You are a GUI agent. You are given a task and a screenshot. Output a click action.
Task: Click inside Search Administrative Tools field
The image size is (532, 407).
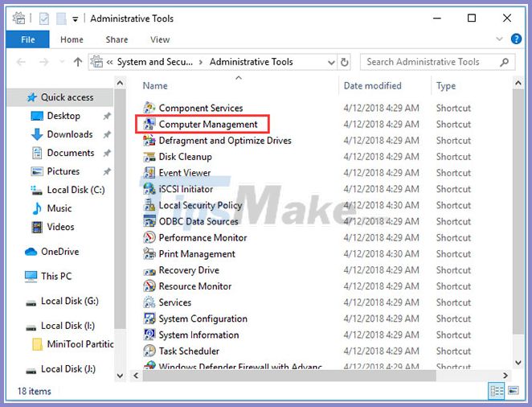(438, 62)
